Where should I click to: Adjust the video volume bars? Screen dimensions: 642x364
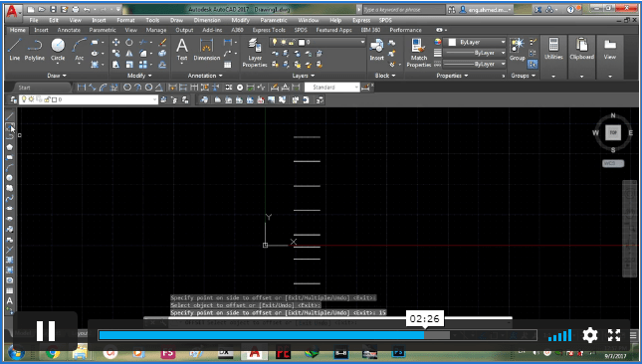[x=559, y=335]
